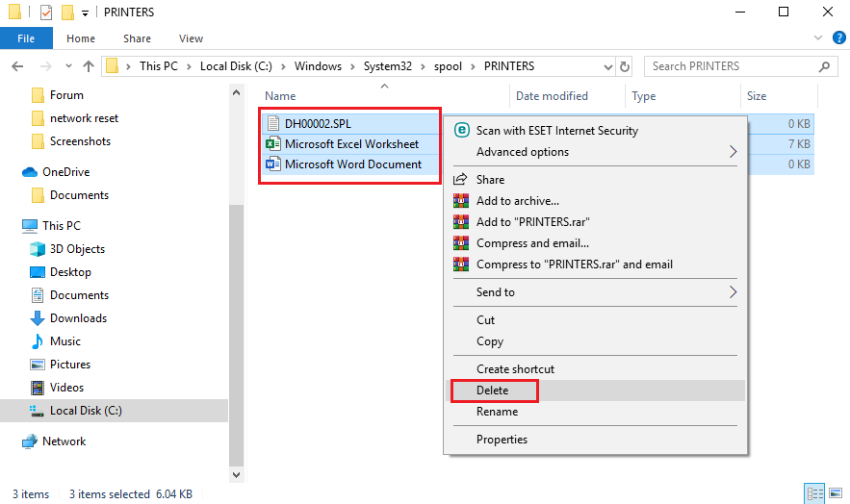850x504 pixels.
Task: Go up one folder level arrow
Action: 88,66
